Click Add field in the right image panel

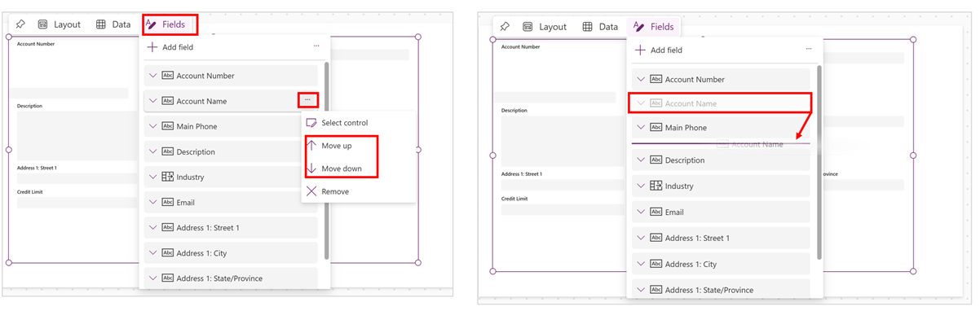[x=659, y=50]
